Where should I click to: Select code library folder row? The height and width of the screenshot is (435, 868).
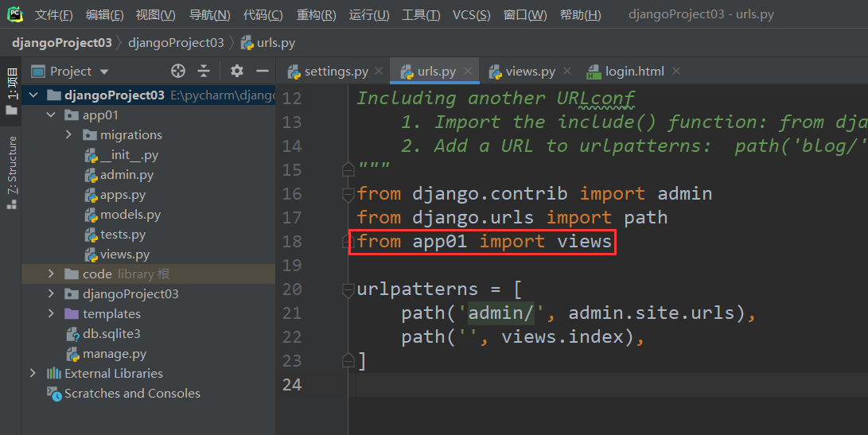148,274
